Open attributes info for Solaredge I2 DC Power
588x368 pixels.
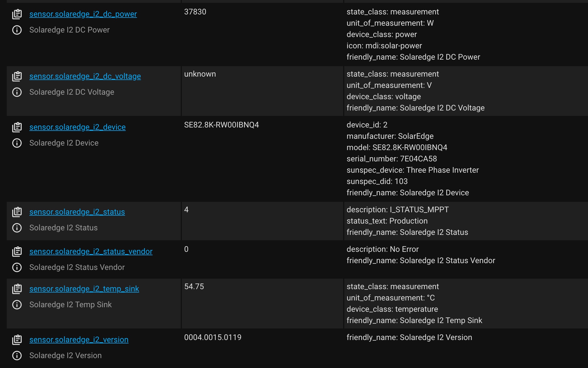[17, 30]
